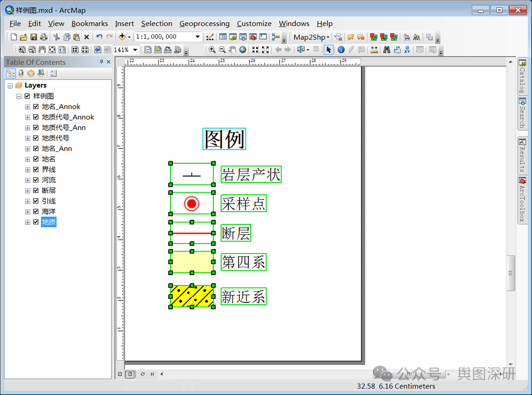532x395 pixels.
Task: Toggle the 界线 layer checkbox
Action: [x=35, y=170]
